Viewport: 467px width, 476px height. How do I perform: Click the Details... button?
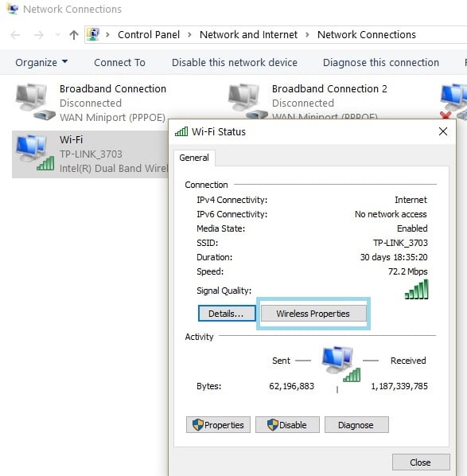pos(227,314)
